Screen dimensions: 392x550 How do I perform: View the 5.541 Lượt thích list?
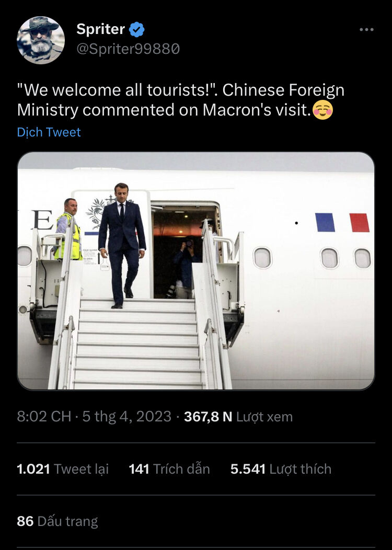pos(281,469)
